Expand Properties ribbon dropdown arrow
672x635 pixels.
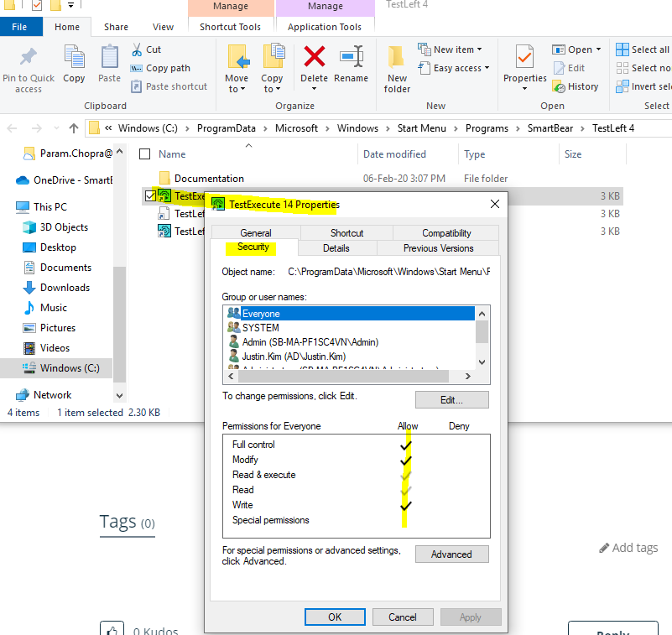pyautogui.click(x=524, y=89)
